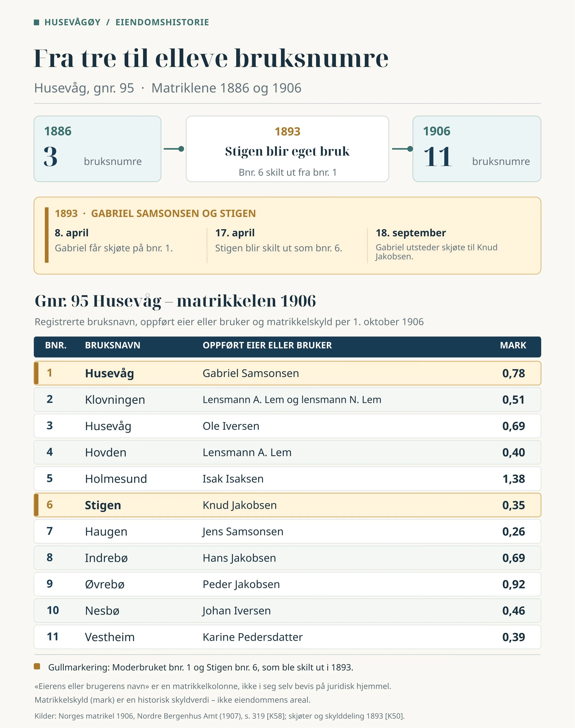Image resolution: width=575 pixels, height=728 pixels.
Task: Click the Nesbø bruksnavn cell
Action: [102, 611]
